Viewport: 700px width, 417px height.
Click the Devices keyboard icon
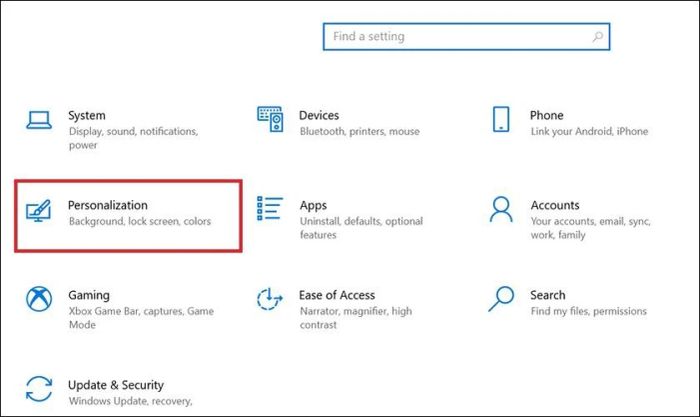click(x=270, y=119)
